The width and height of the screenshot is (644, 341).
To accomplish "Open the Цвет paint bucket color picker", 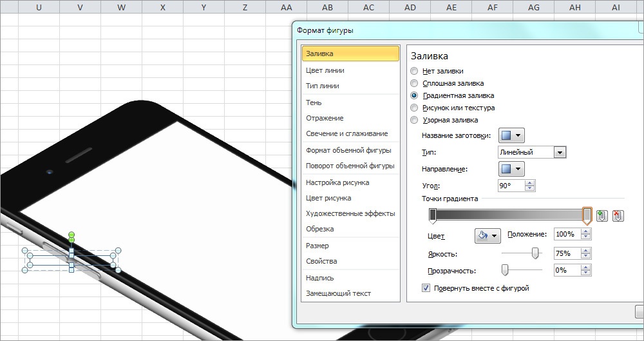I will pyautogui.click(x=488, y=236).
